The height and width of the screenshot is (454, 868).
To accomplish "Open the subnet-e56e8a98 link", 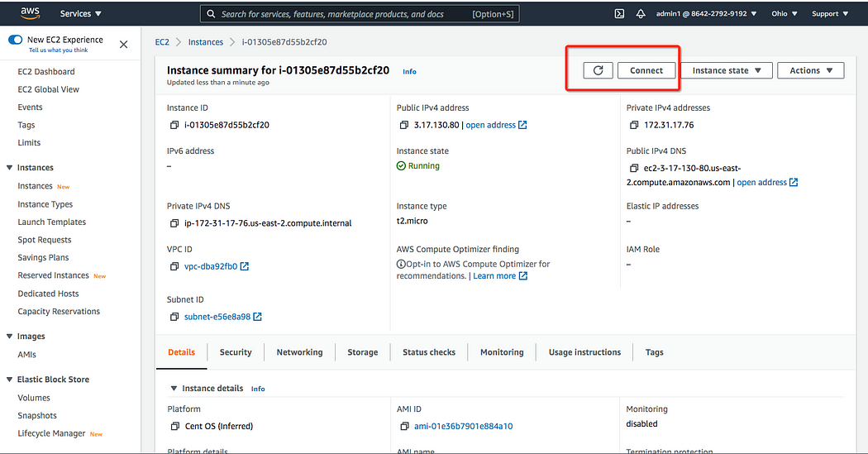I will point(217,317).
